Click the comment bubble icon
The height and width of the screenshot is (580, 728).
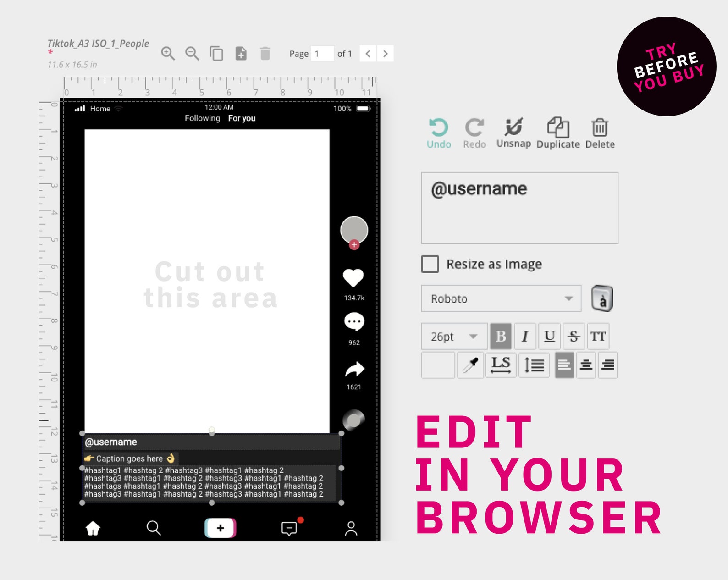point(354,322)
